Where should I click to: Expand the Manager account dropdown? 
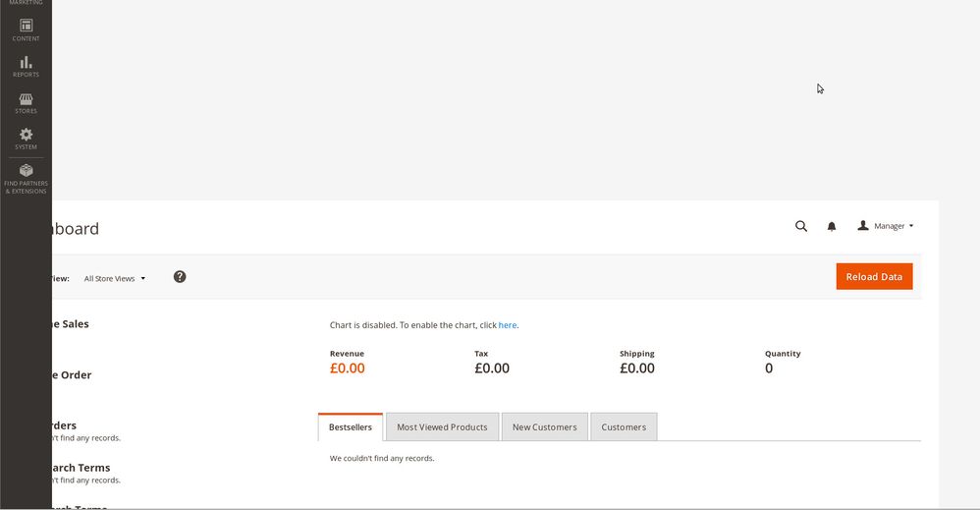click(886, 226)
